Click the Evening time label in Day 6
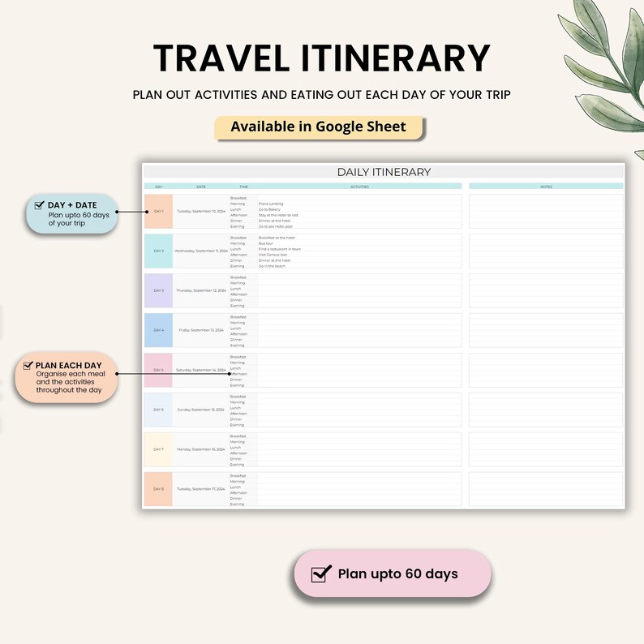The image size is (644, 644). click(x=237, y=425)
